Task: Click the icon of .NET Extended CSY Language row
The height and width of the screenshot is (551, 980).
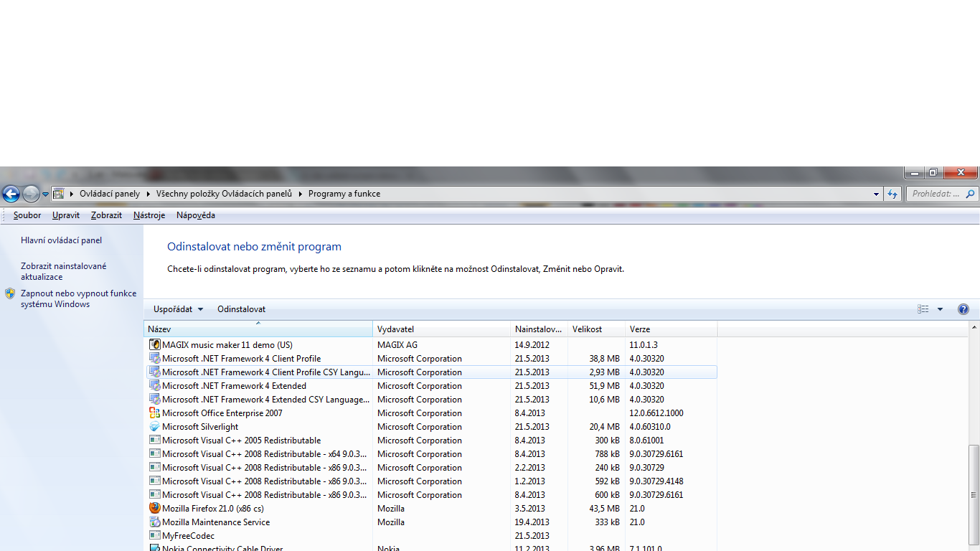Action: point(154,400)
